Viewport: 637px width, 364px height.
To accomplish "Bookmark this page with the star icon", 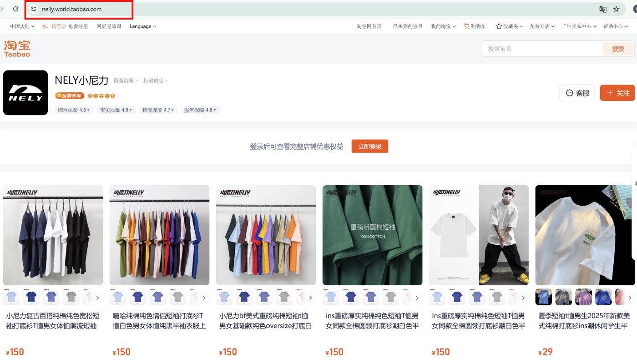I will coord(616,9).
